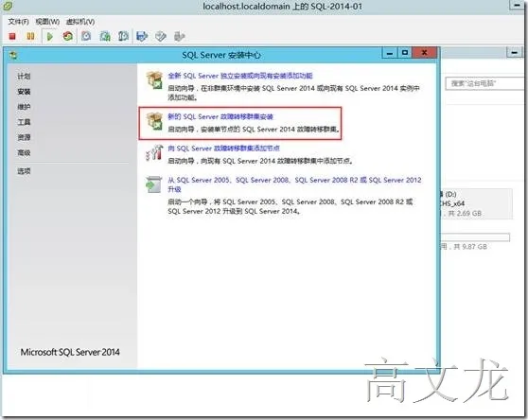Viewport: 528px width, 420px height.
Task: Open the 文件(F) menu
Action: [x=18, y=22]
